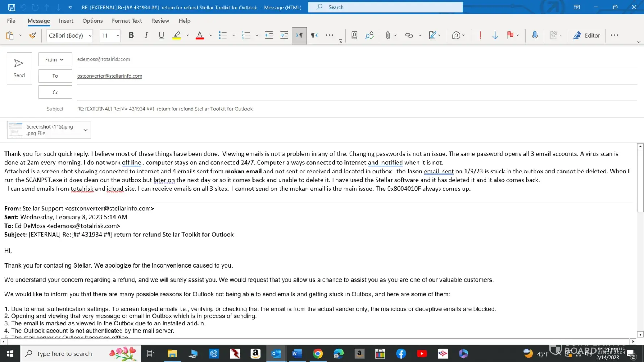Set Low Importance with down arrow
This screenshot has height=362, width=644.
pos(495,35)
